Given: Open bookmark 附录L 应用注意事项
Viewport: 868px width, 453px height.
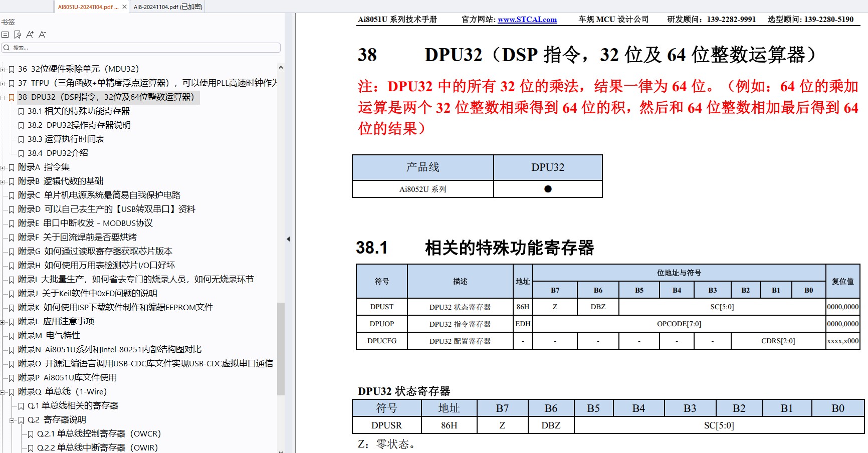Looking at the screenshot, I should point(56,322).
